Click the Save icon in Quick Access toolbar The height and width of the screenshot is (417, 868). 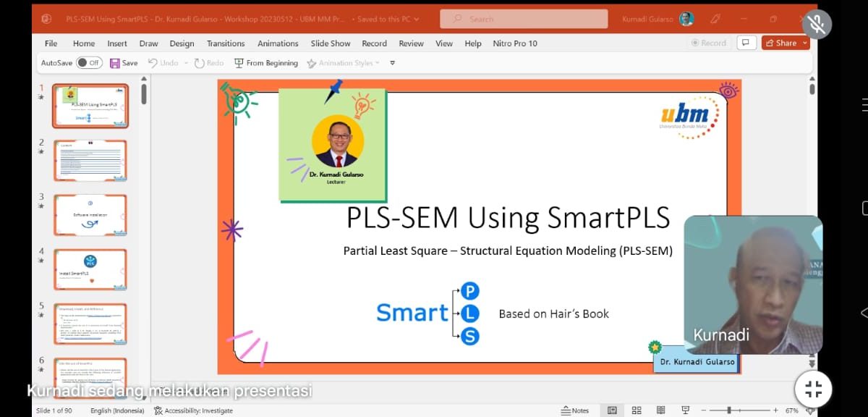[x=115, y=63]
